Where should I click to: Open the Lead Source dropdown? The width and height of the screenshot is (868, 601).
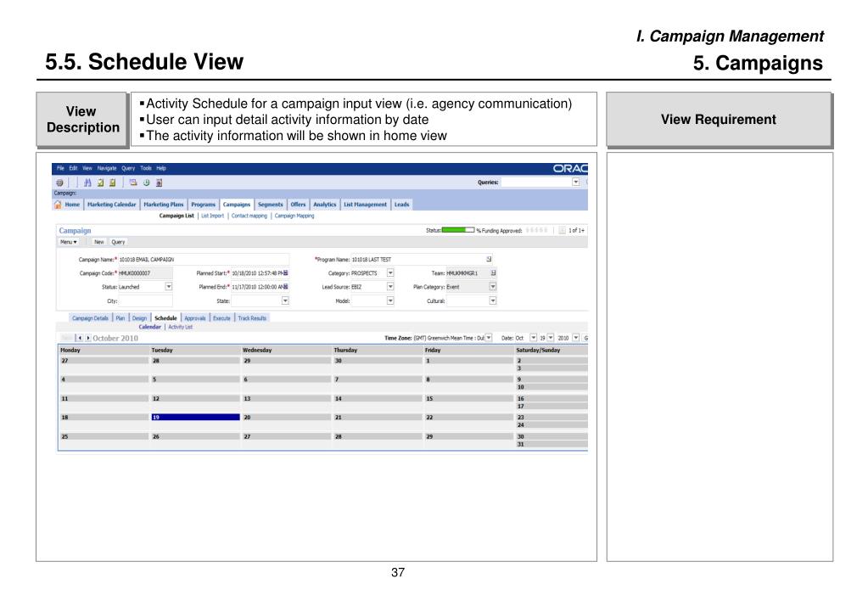coord(390,287)
